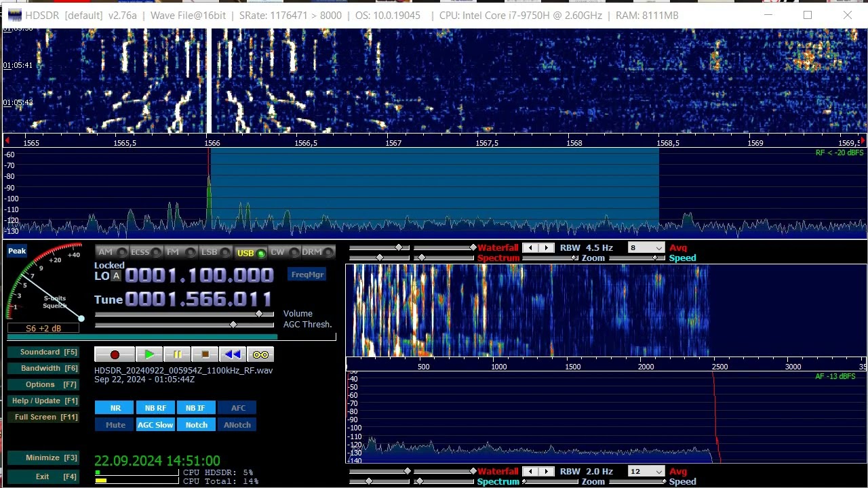Click the LO frequency display 0001.100.000
The image size is (868, 488).
point(199,275)
